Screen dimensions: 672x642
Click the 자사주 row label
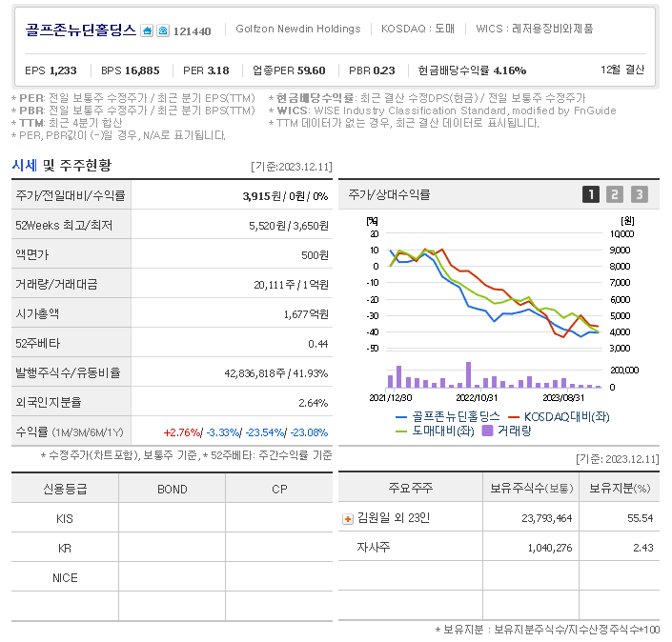tap(374, 547)
